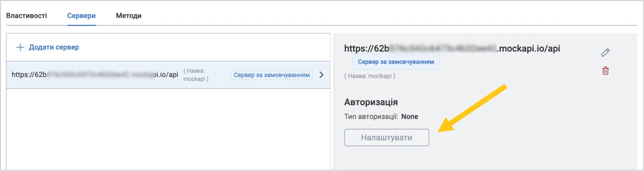Delete the server with the red trash icon

pos(606,71)
